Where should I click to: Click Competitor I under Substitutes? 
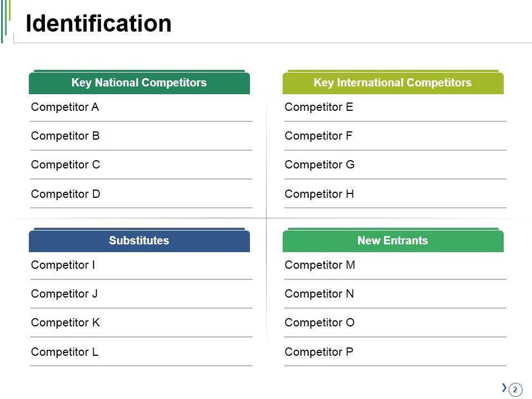click(63, 265)
